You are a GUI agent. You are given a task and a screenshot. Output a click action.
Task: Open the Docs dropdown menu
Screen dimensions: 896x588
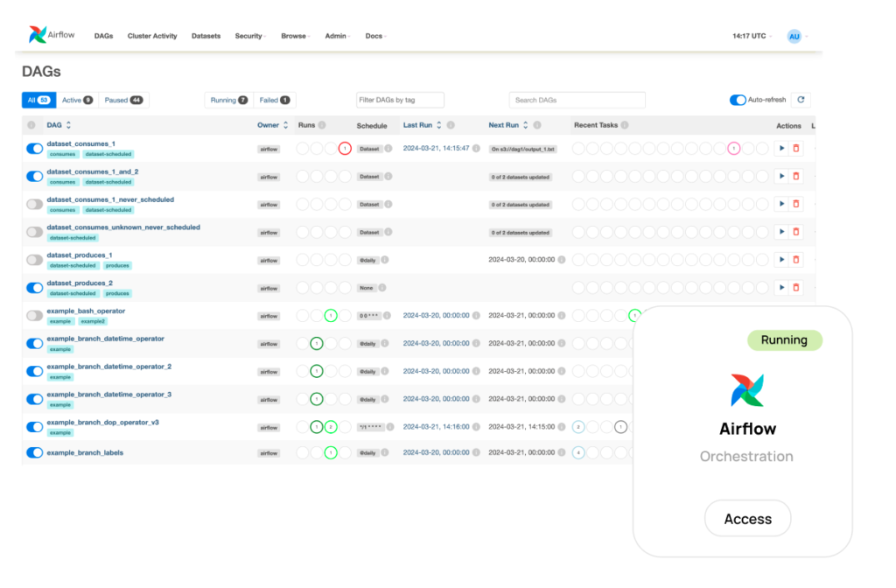point(375,36)
